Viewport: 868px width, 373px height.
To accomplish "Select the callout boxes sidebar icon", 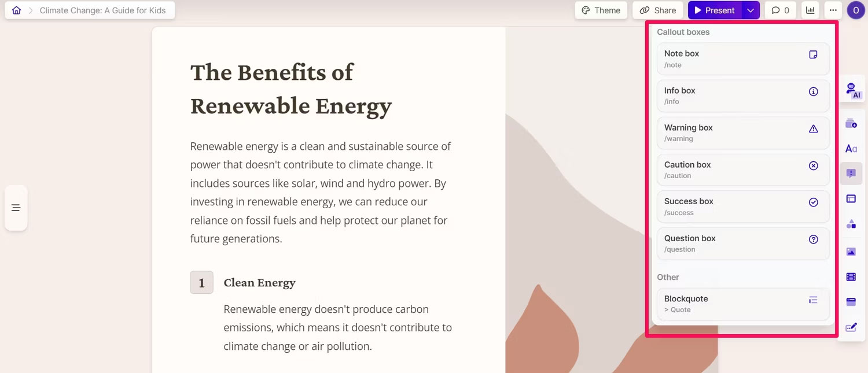I will pyautogui.click(x=851, y=173).
